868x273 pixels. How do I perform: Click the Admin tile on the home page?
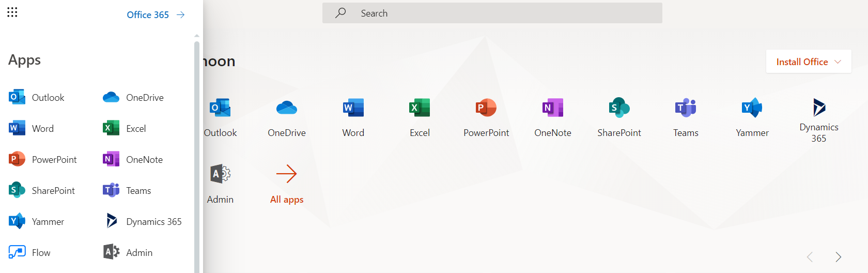(x=220, y=184)
